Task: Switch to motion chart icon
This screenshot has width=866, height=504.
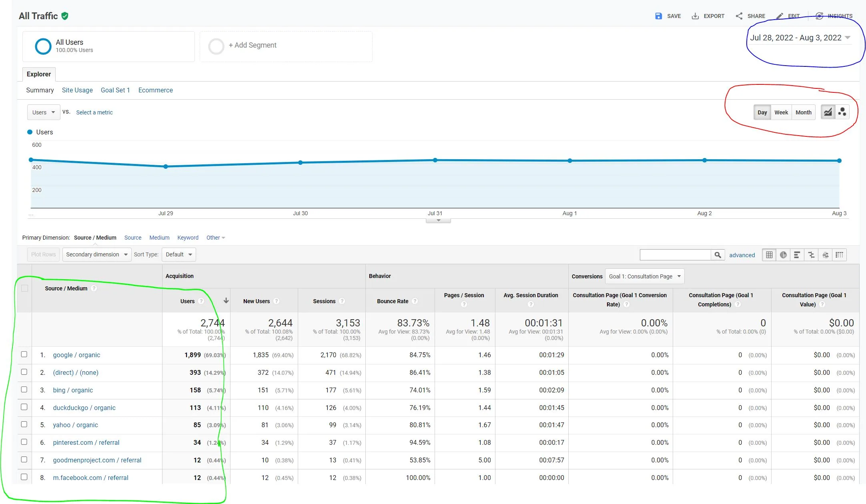Action: [842, 112]
